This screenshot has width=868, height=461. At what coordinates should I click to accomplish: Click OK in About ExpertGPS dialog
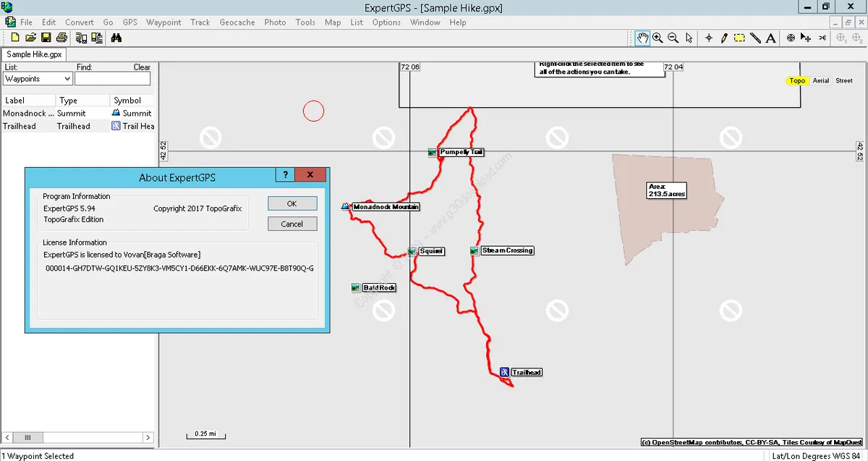[292, 203]
